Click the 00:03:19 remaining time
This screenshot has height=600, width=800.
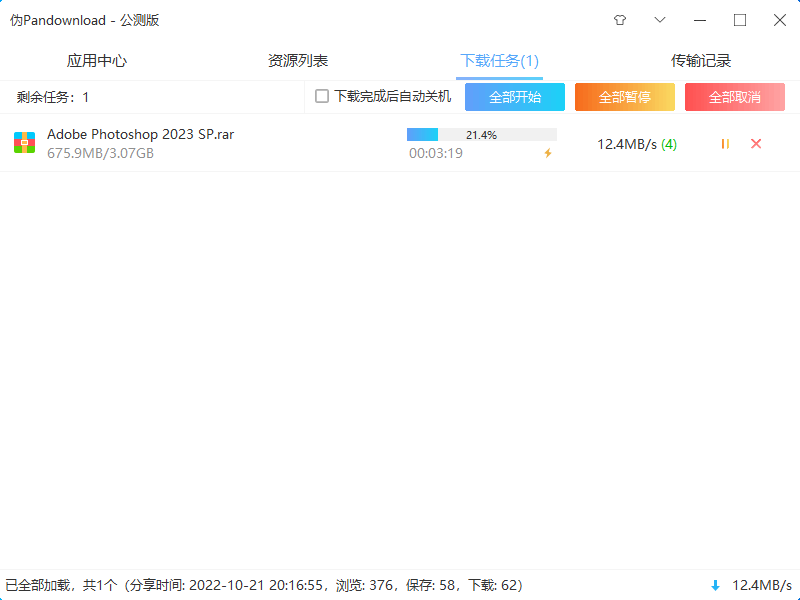[x=436, y=153]
